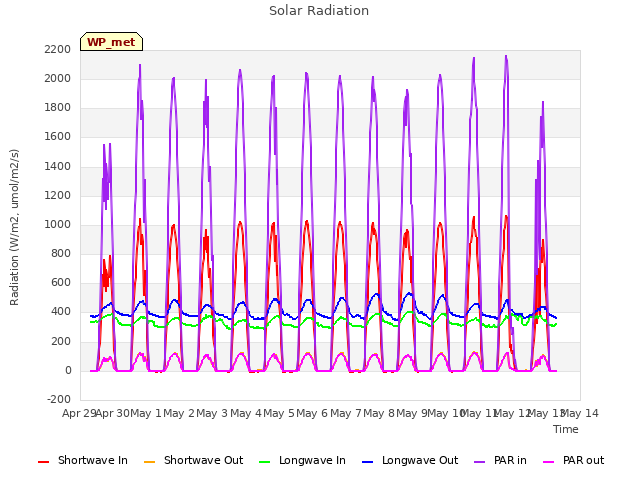
Task: Click the Longwave Out legend label
Action: [x=420, y=460]
